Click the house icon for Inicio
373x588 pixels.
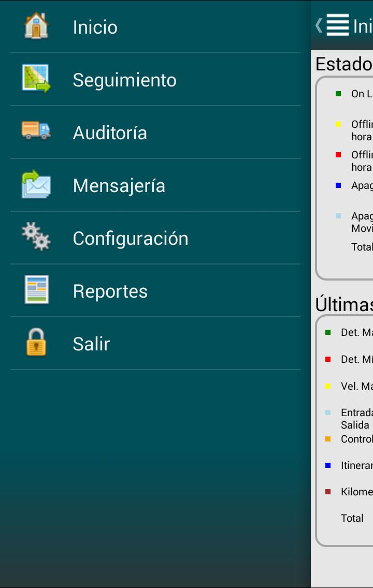[36, 26]
